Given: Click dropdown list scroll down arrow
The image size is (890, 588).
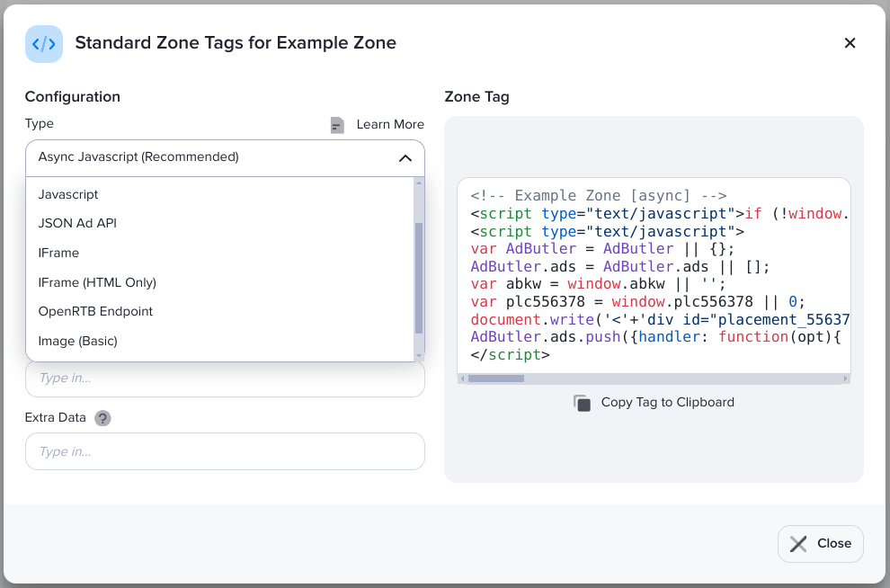Looking at the screenshot, I should [x=419, y=356].
